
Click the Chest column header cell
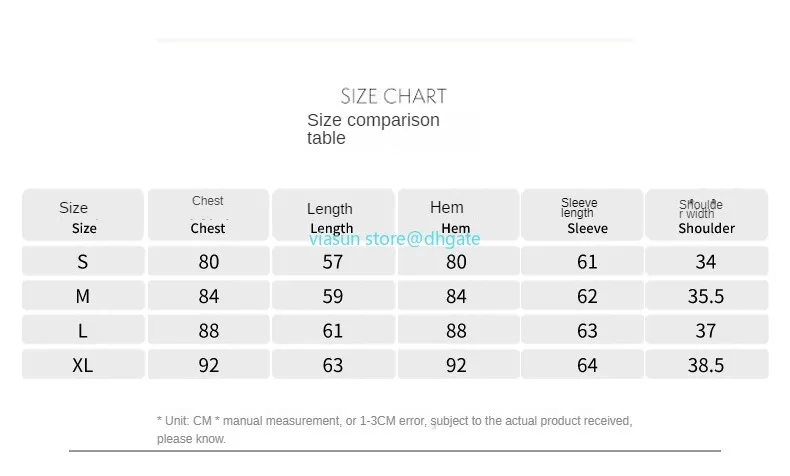click(208, 215)
